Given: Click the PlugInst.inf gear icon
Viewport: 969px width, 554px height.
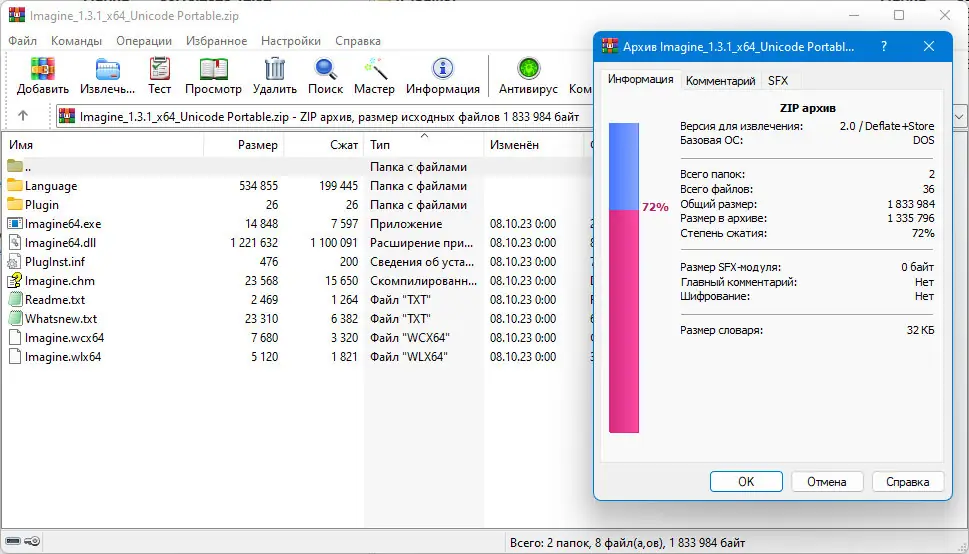Looking at the screenshot, I should tap(15, 262).
